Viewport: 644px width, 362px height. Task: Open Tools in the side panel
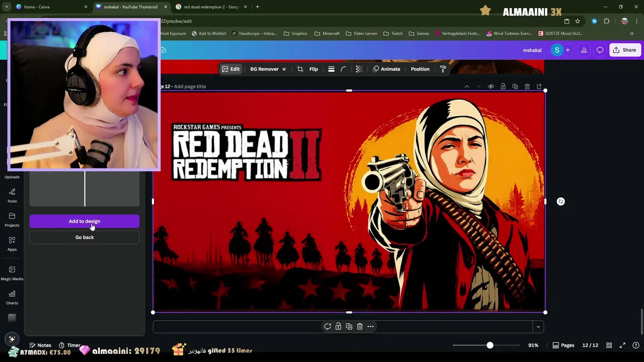(12, 196)
